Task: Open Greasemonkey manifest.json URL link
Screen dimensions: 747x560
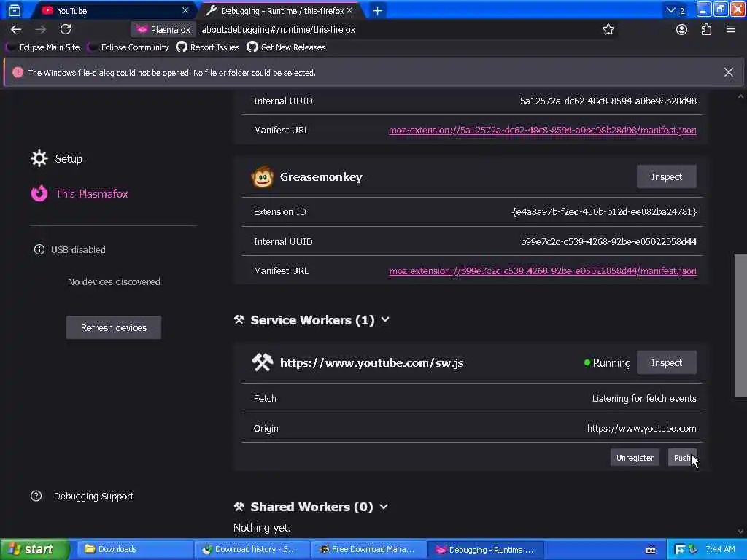Action: (543, 271)
